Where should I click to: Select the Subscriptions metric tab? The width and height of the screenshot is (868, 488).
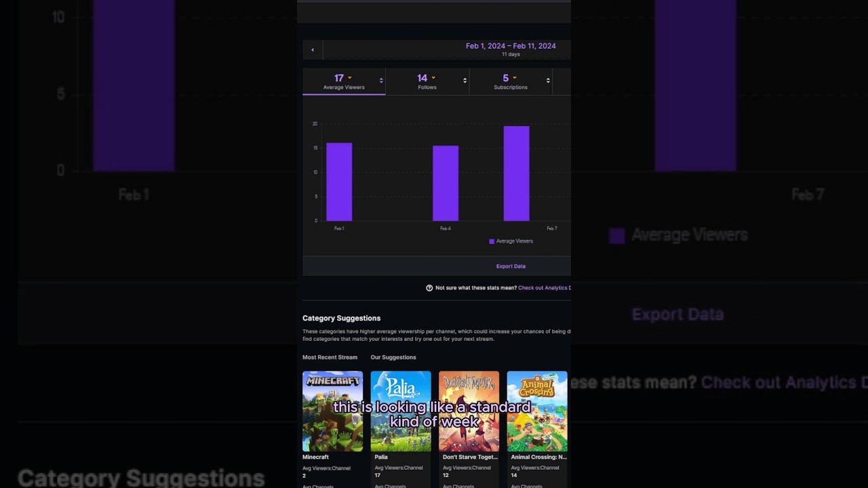(511, 81)
